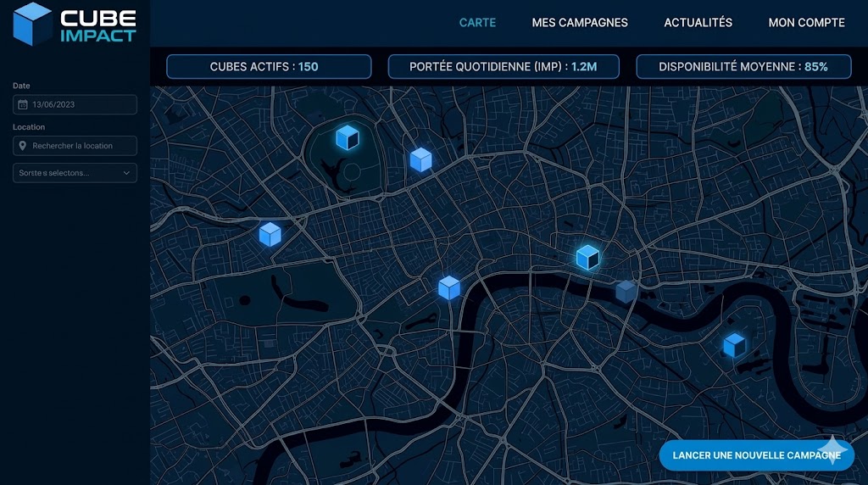
Task: Select the glowing outlined cube beside the dimmed one
Action: pyautogui.click(x=587, y=258)
